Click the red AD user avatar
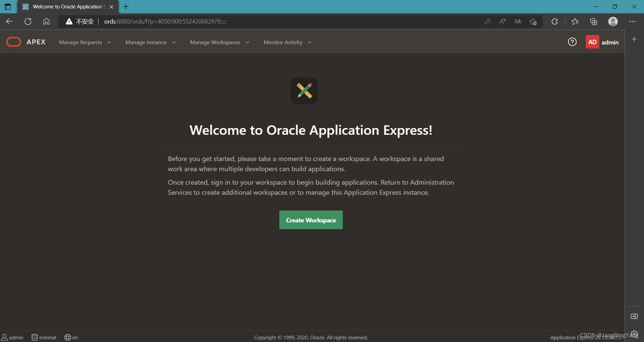The width and height of the screenshot is (644, 342). (x=592, y=42)
